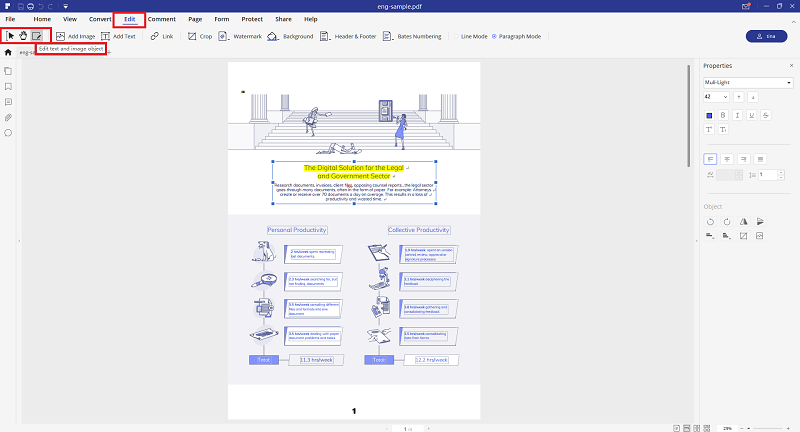Click the Add Text button
This screenshot has width=800, height=432.
point(118,36)
